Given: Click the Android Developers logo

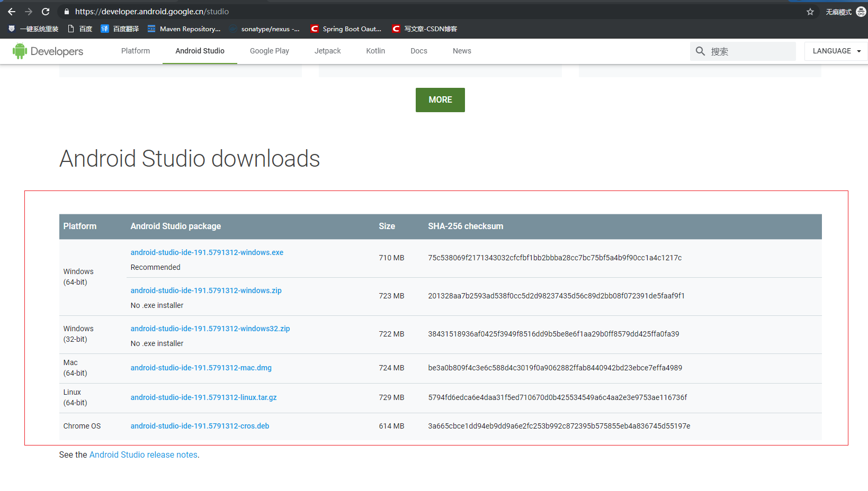Looking at the screenshot, I should click(x=48, y=51).
